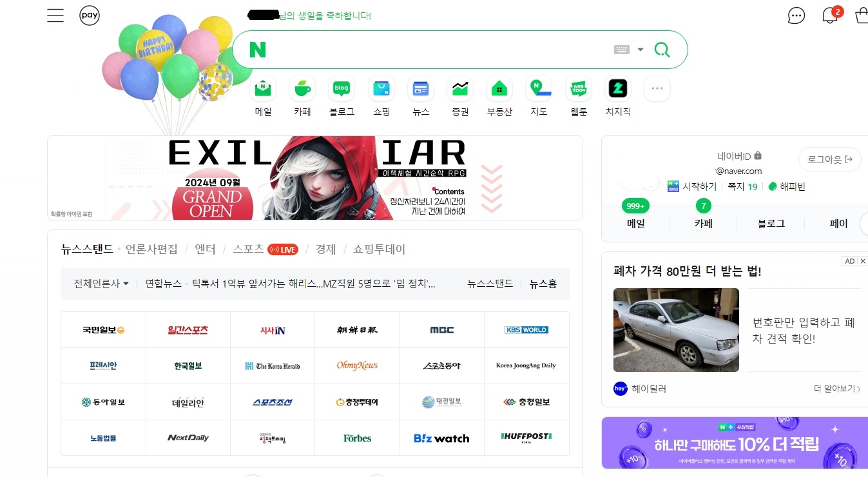Open the HUFFPOST publisher logo
The height and width of the screenshot is (477, 868).
pos(526,438)
